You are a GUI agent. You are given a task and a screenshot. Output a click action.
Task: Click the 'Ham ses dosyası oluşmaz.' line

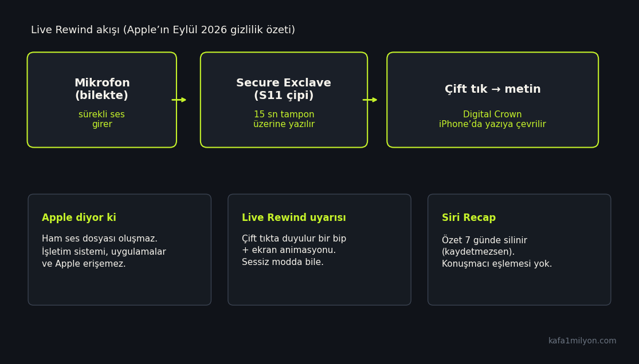[x=100, y=239]
